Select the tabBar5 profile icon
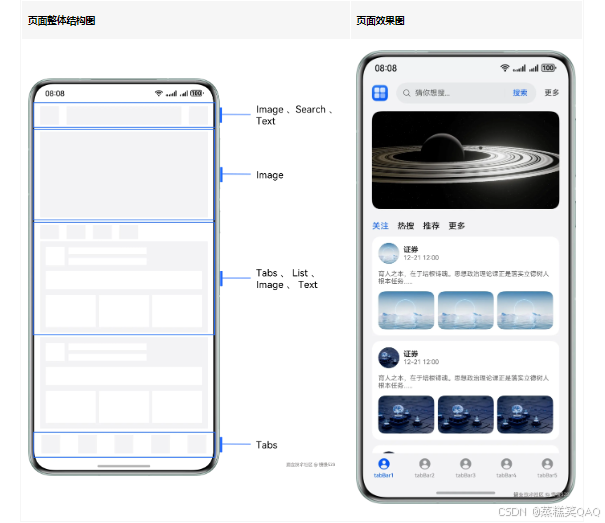605x523 pixels. (x=547, y=464)
